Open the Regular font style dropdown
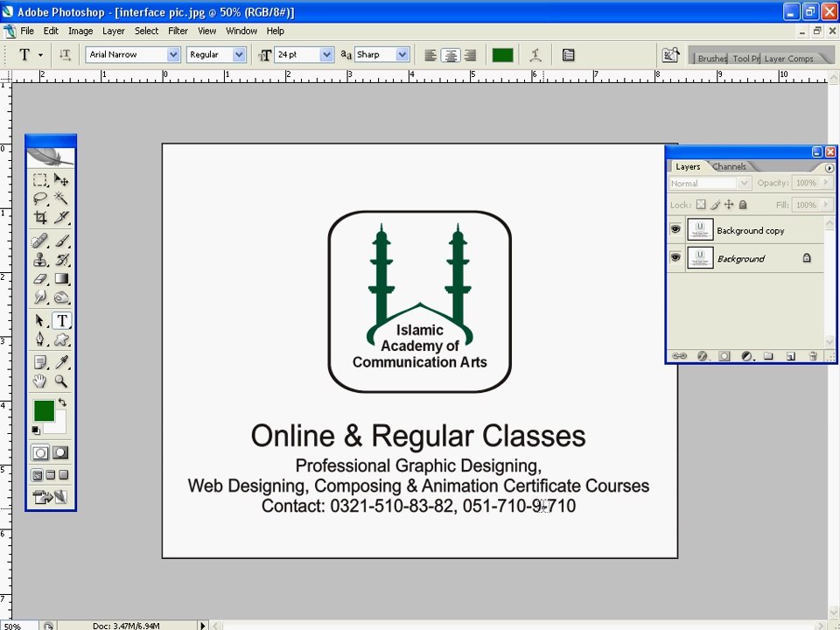Image resolution: width=840 pixels, height=630 pixels. click(x=239, y=54)
